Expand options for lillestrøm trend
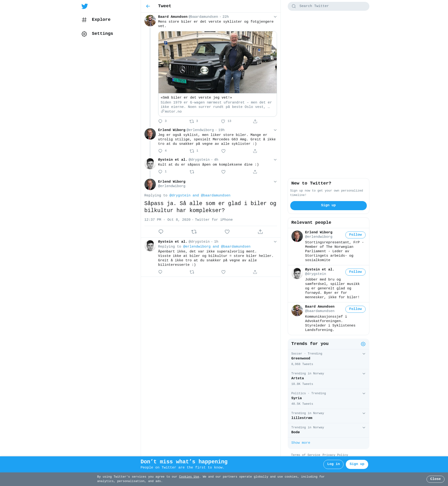Screen dimensions: 448x486 (x=364, y=413)
